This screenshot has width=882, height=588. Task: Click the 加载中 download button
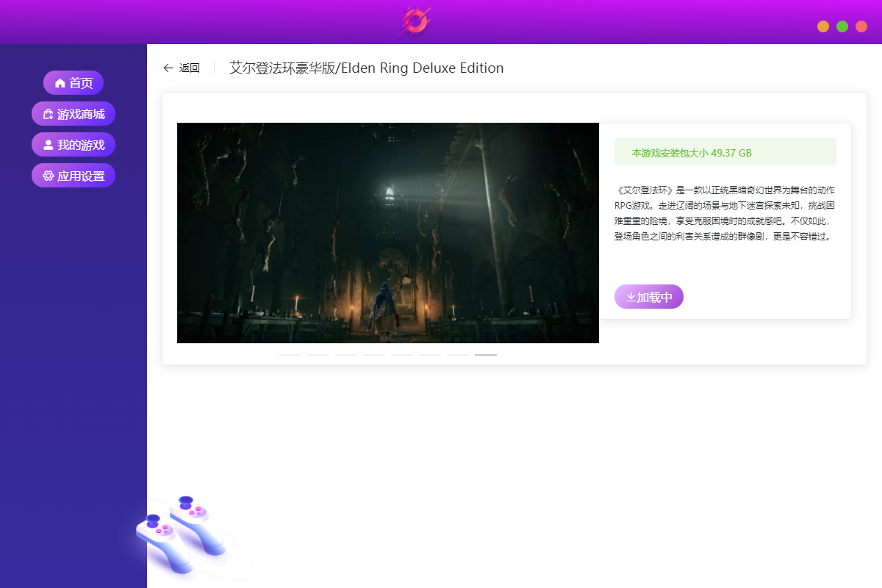pyautogui.click(x=649, y=297)
